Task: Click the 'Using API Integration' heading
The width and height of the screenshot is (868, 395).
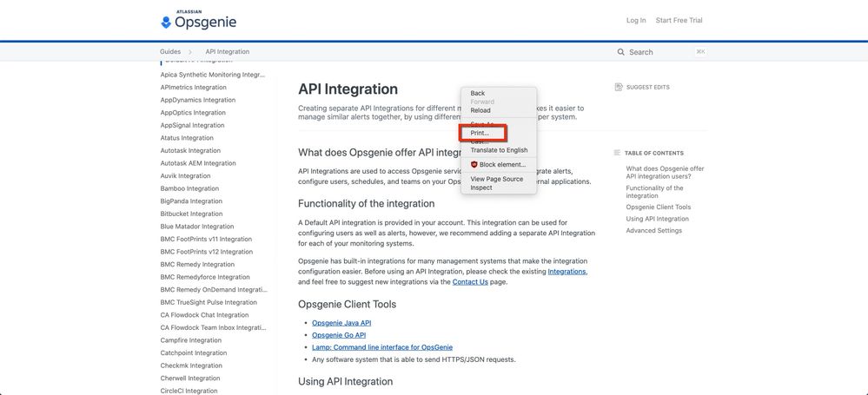Action: pyautogui.click(x=346, y=382)
